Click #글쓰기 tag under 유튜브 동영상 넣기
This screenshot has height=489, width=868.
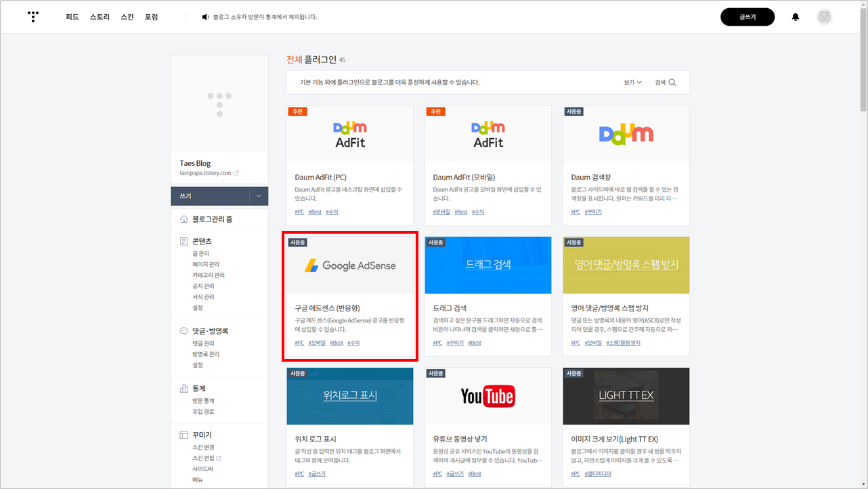pos(455,474)
